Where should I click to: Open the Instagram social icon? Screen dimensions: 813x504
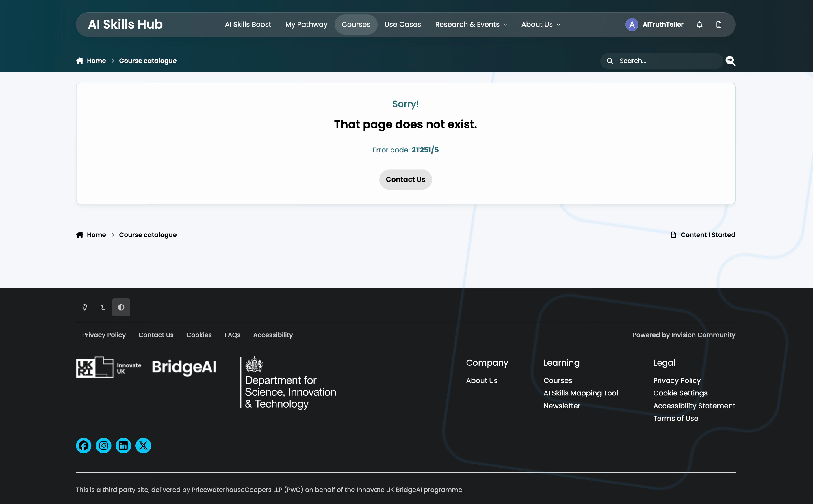click(x=103, y=445)
